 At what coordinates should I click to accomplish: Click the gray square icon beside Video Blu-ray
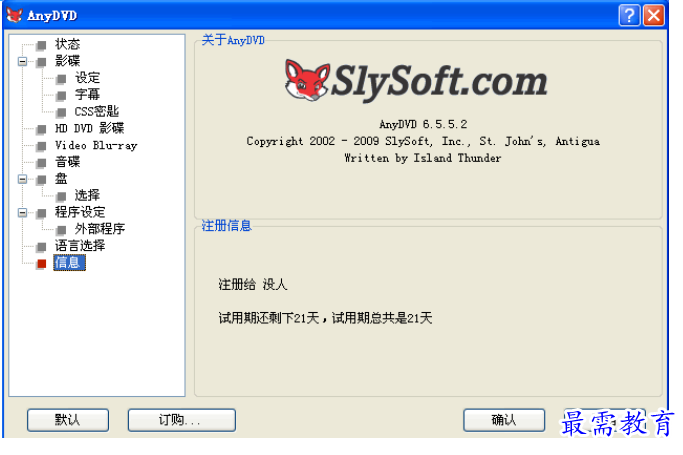click(41, 146)
